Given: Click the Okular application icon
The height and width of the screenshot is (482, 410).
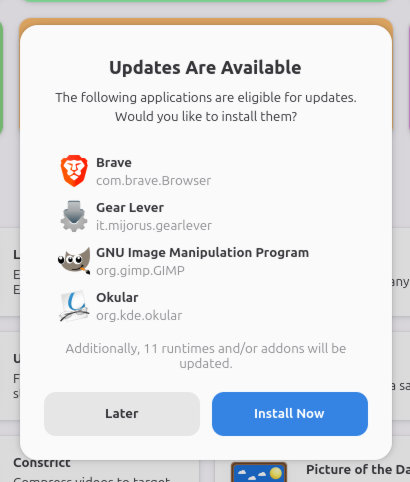Looking at the screenshot, I should pos(74,306).
